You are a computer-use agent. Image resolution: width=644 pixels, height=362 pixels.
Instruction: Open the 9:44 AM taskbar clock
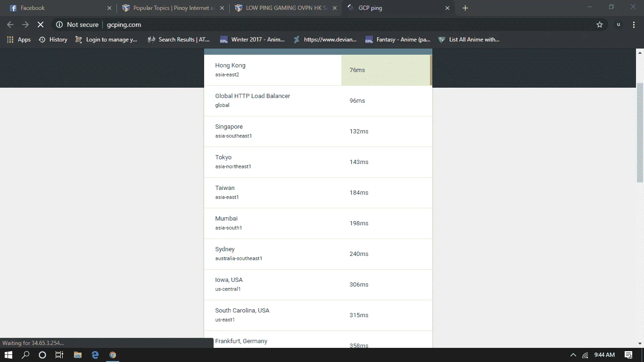pos(604,355)
